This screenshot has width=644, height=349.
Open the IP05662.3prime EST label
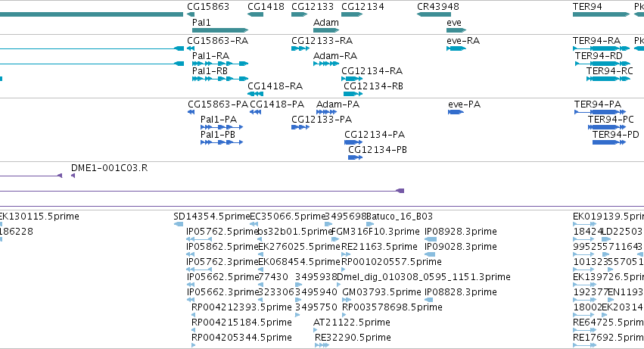[x=222, y=292]
